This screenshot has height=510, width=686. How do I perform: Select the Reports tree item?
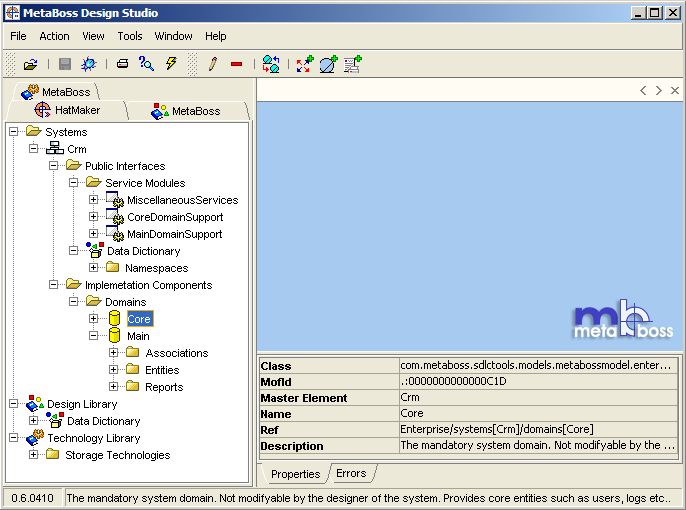[x=164, y=387]
